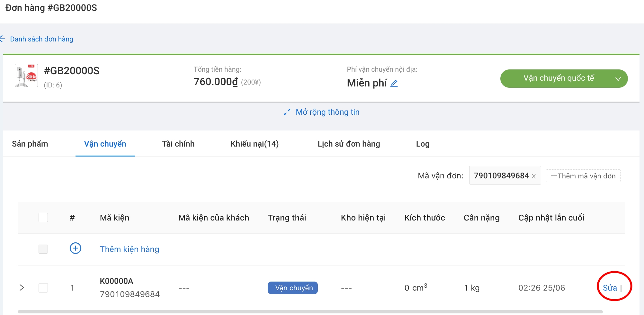Tick checkbox in Thêm kiện hàng row

click(x=43, y=249)
